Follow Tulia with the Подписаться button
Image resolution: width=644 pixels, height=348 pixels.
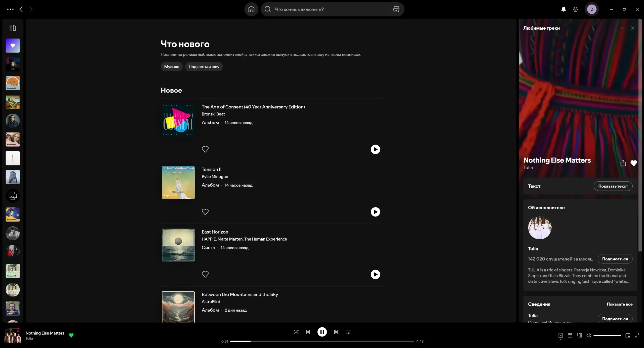coord(615,259)
